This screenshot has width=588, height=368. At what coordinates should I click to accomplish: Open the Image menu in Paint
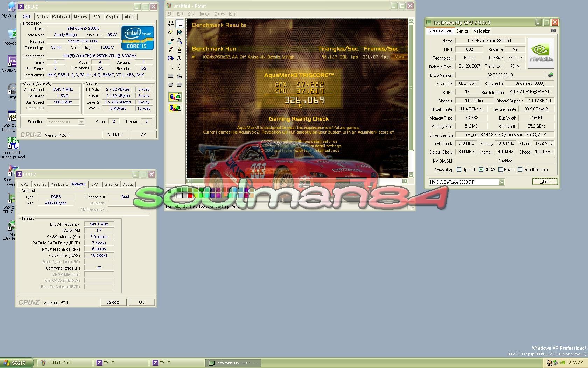pyautogui.click(x=205, y=14)
